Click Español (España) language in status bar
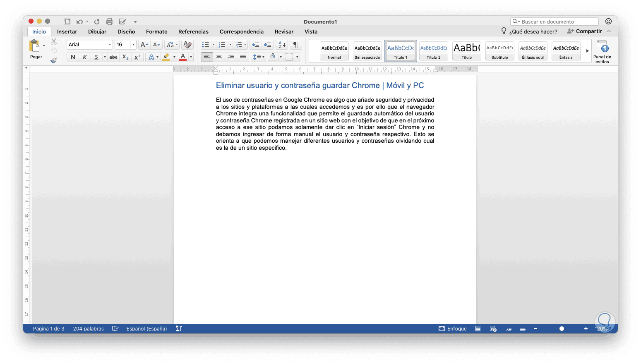 pyautogui.click(x=146, y=329)
